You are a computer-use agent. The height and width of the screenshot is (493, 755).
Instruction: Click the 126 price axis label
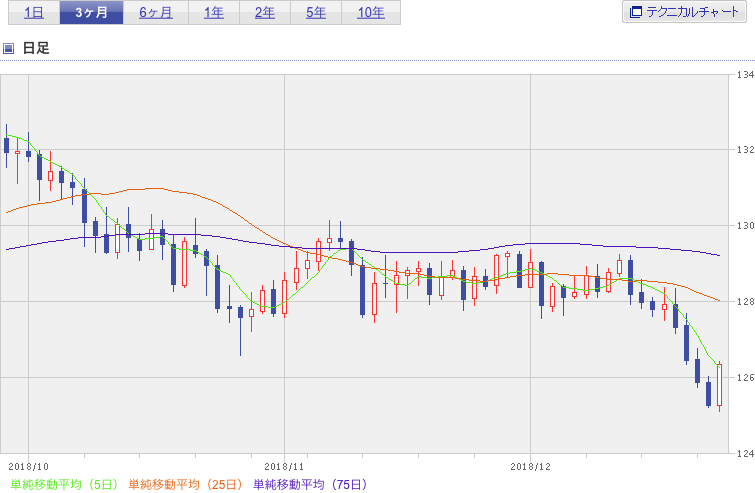(745, 377)
